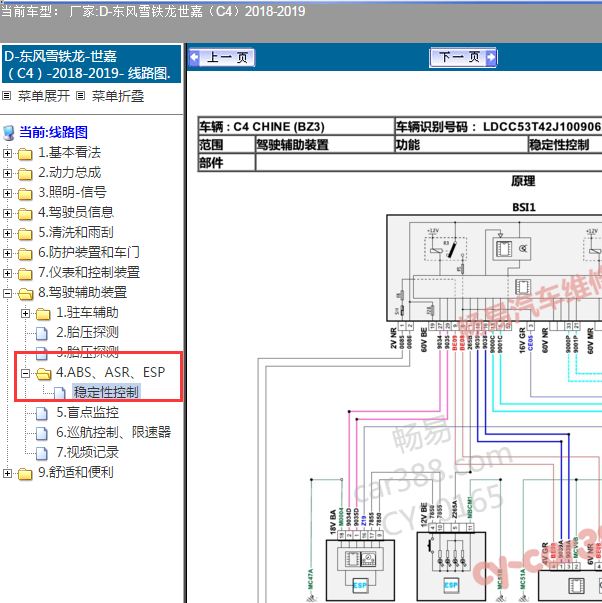602x603 pixels.
Task: Click the 稳定性控制 function table cell
Action: pos(565,145)
